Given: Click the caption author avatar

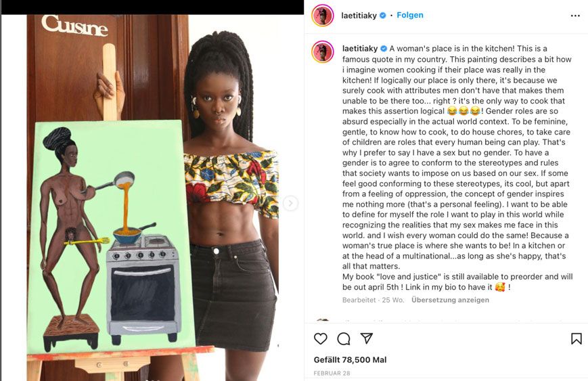Looking at the screenshot, I should 323,51.
